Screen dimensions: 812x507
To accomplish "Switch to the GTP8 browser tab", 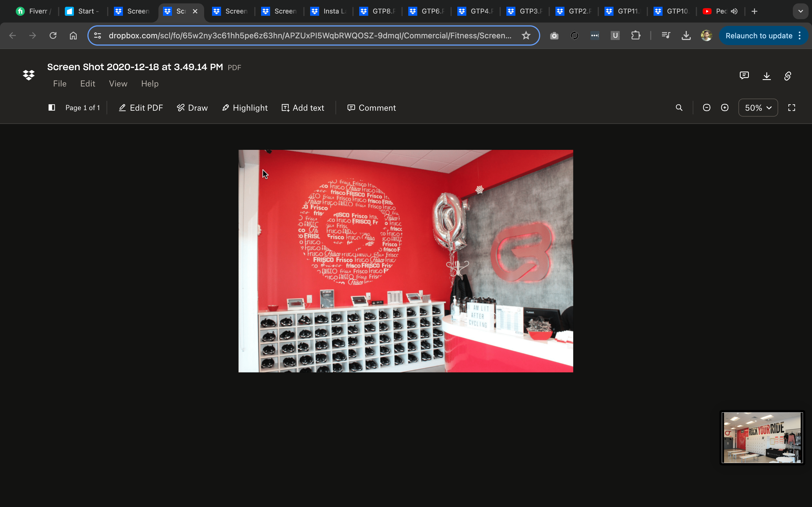I will click(378, 11).
